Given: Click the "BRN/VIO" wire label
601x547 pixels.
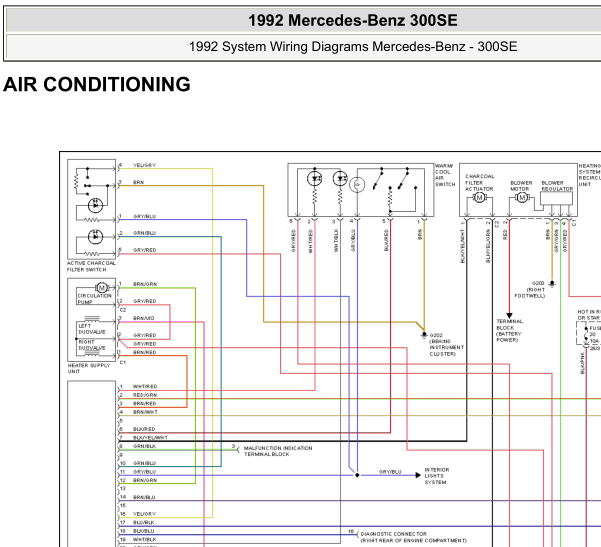Looking at the screenshot, I should [x=144, y=318].
